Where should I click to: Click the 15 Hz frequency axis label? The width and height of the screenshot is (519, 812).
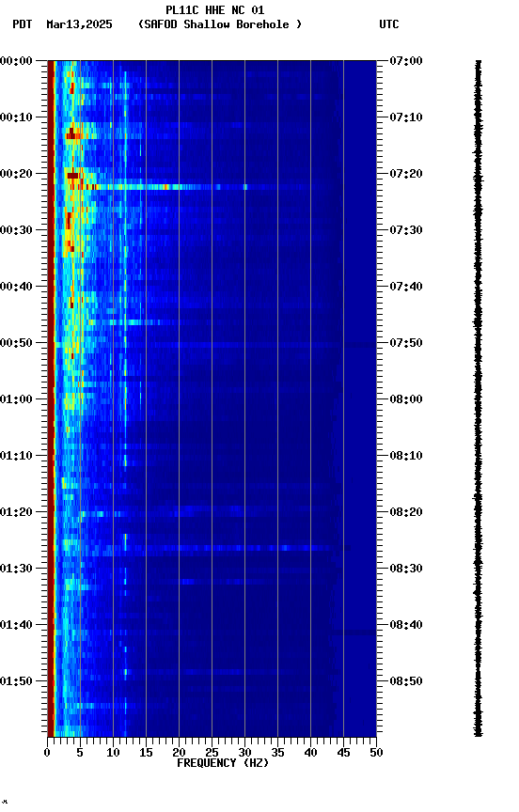146,753
